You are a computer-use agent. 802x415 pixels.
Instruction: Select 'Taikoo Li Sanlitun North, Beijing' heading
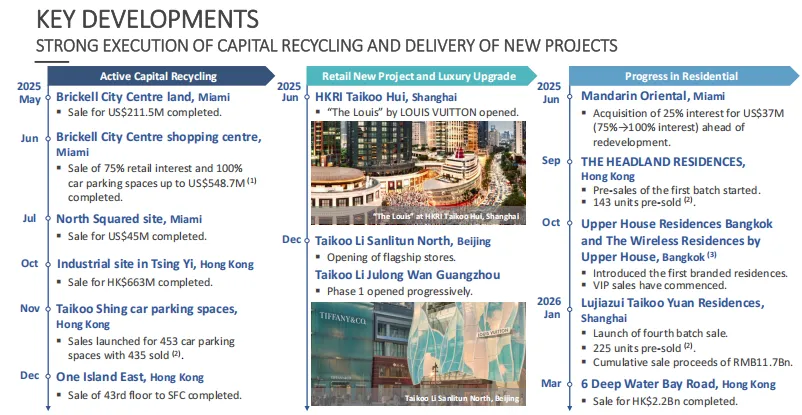coord(403,241)
